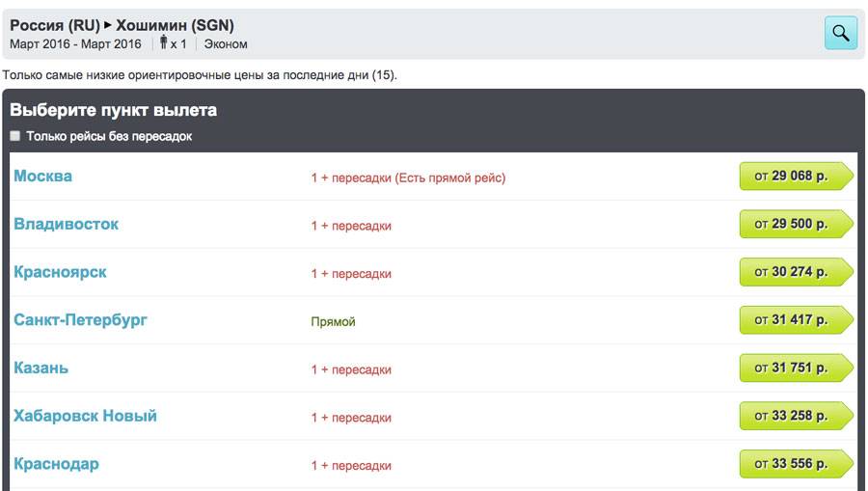This screenshot has width=868, height=491.
Task: Choose the 33 258 р. price button
Action: coord(795,416)
